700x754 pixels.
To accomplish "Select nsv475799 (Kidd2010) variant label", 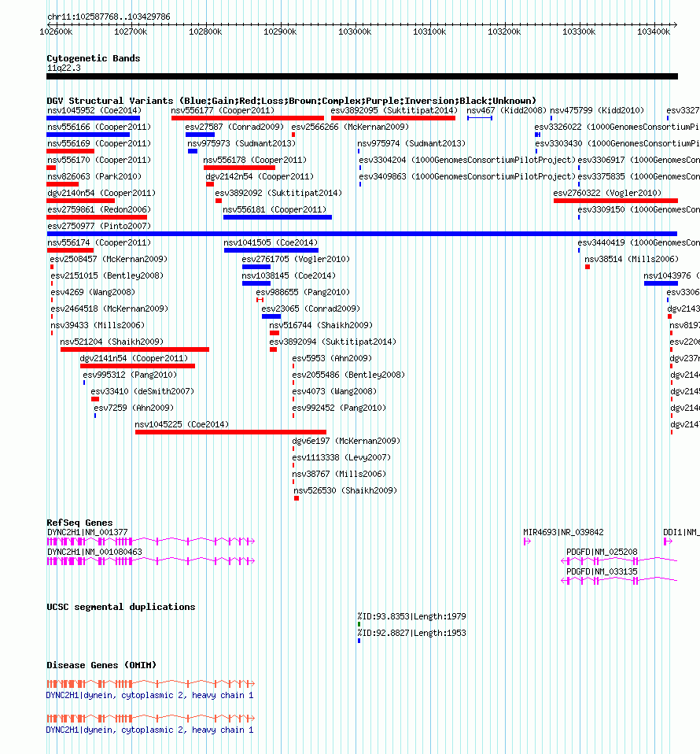I will coord(597,110).
